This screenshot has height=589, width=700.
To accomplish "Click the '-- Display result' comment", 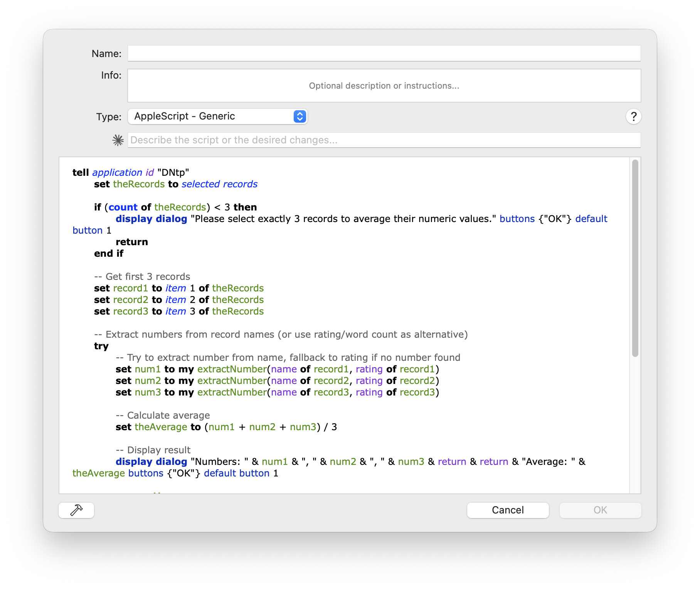I will click(153, 450).
